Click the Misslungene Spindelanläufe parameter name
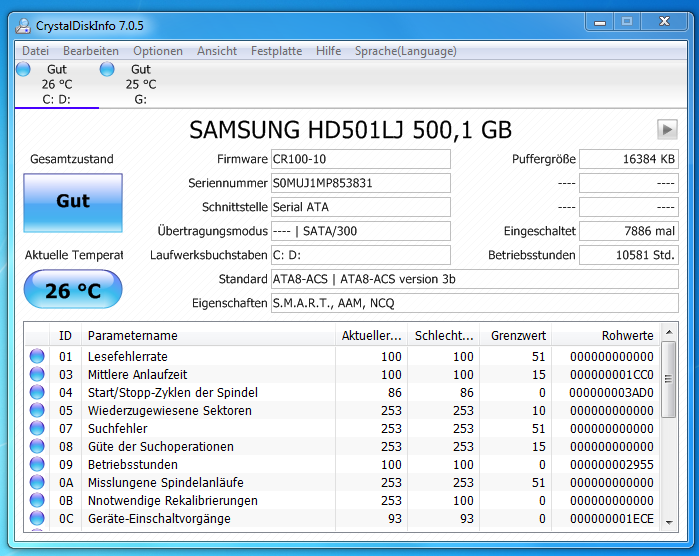 pyautogui.click(x=165, y=483)
